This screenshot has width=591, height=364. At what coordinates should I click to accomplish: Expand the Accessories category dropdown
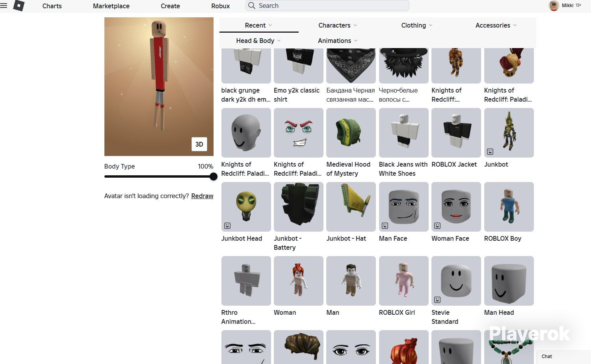point(496,25)
